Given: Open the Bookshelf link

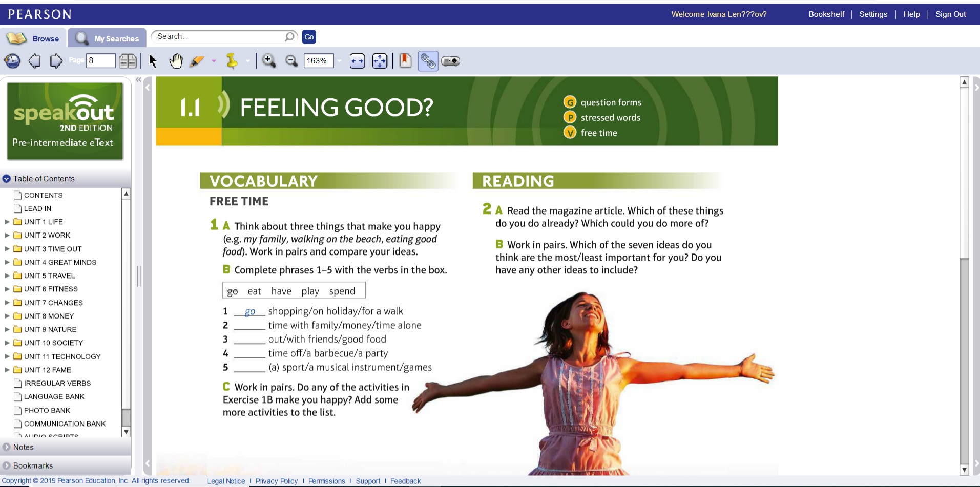Looking at the screenshot, I should point(826,14).
